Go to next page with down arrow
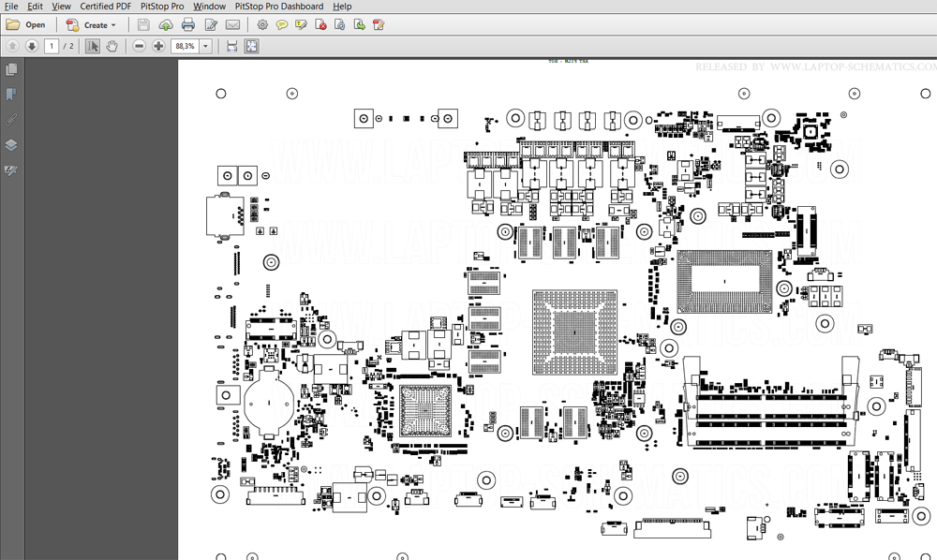 (32, 46)
